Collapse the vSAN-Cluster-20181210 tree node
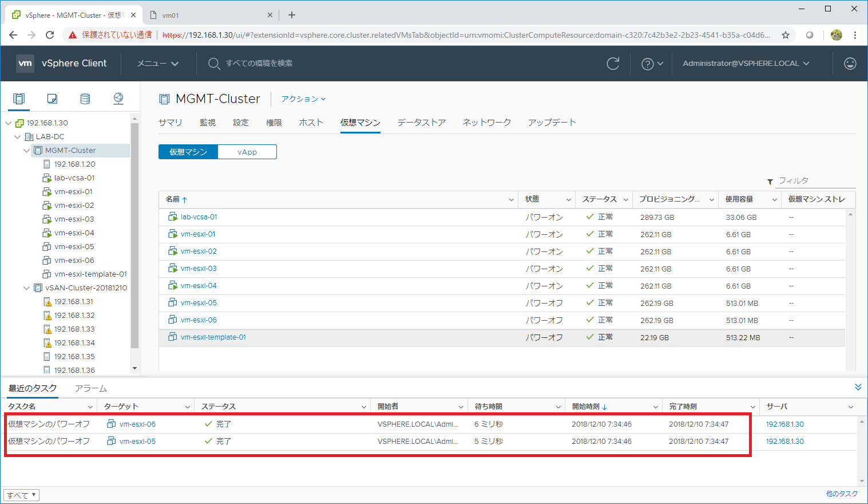The image size is (868, 504). 27,288
